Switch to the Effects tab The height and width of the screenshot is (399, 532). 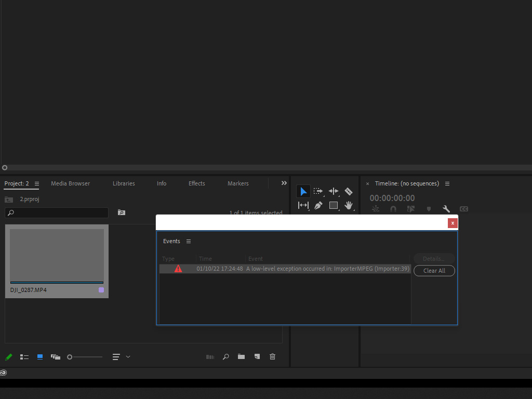pyautogui.click(x=196, y=183)
